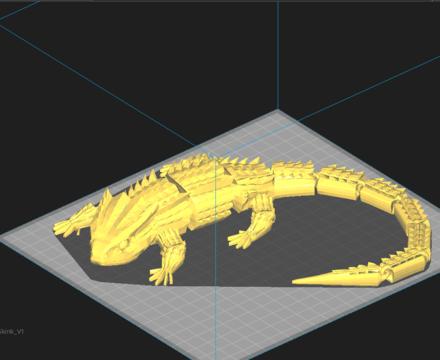The image size is (440, 360).
Task: Click the back corner of the build plate
Action: [x=278, y=111]
